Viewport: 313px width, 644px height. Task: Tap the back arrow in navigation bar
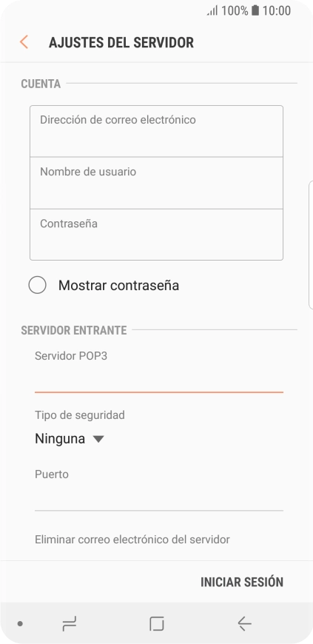[244, 624]
